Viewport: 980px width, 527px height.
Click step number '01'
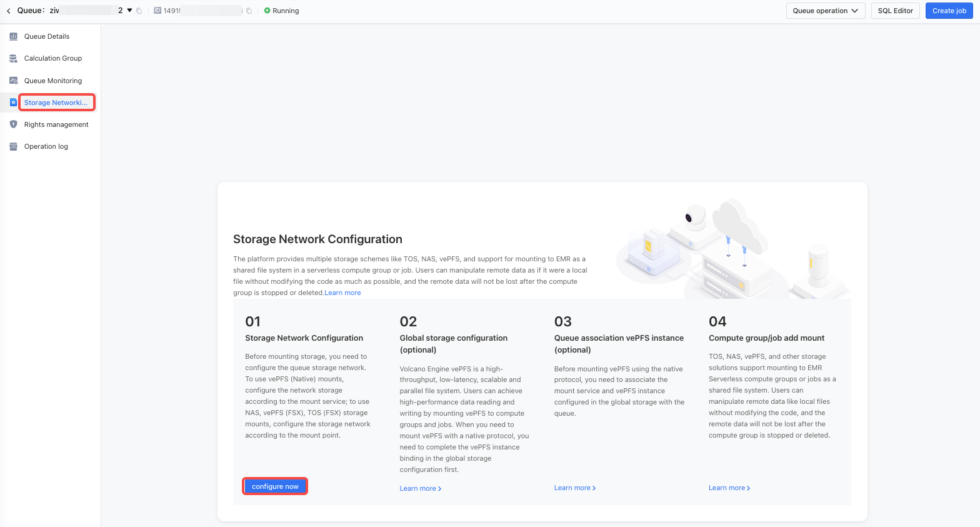point(252,321)
